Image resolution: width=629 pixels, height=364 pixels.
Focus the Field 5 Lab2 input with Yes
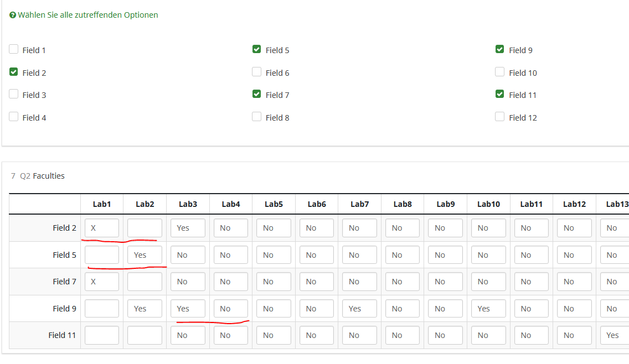(x=145, y=255)
